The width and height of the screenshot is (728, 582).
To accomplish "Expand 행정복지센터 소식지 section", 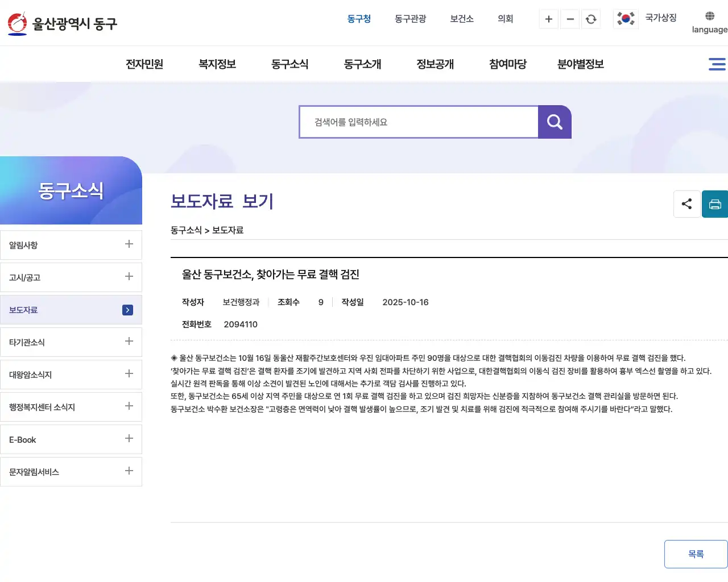I will pyautogui.click(x=129, y=406).
